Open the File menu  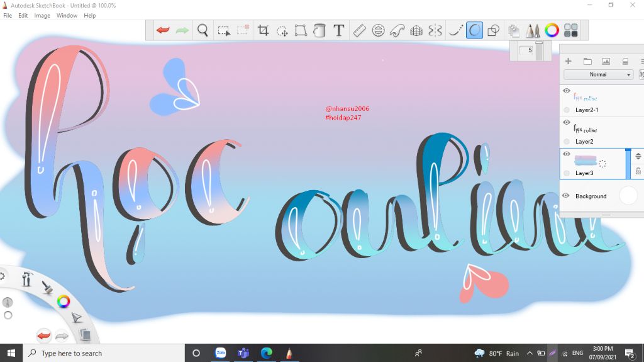coord(8,16)
